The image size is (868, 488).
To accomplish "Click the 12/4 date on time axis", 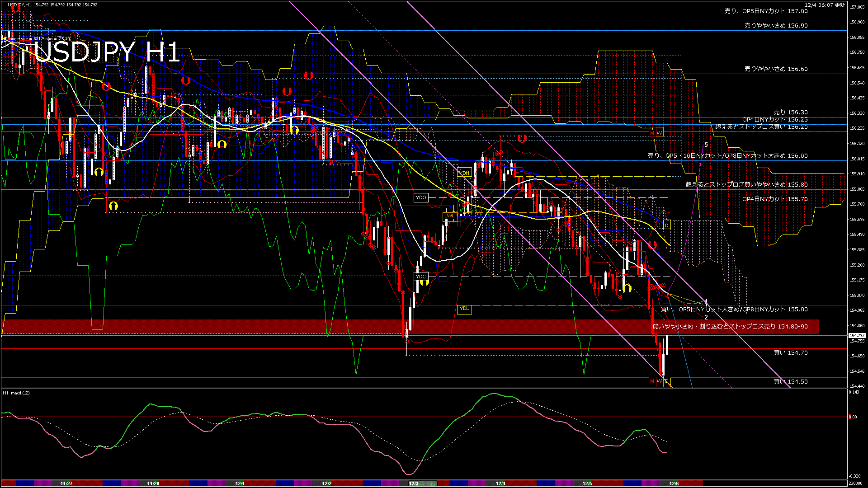I will click(500, 483).
